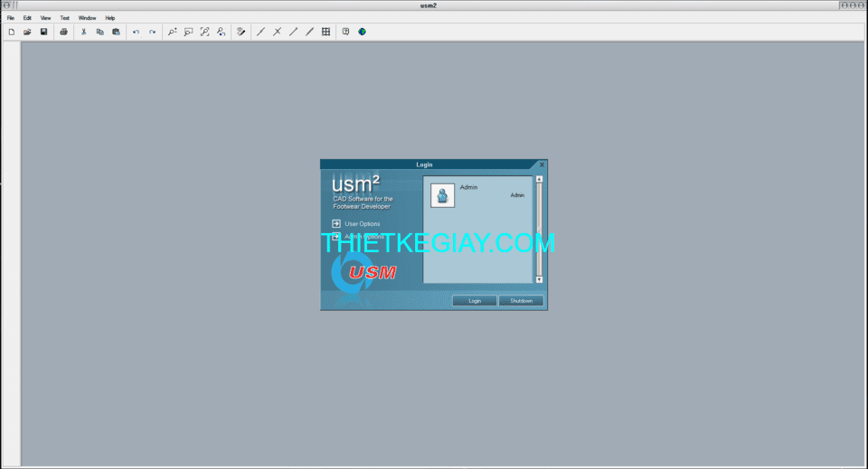The height and width of the screenshot is (469, 868).
Task: Click the User Options arrow icon
Action: [x=336, y=223]
